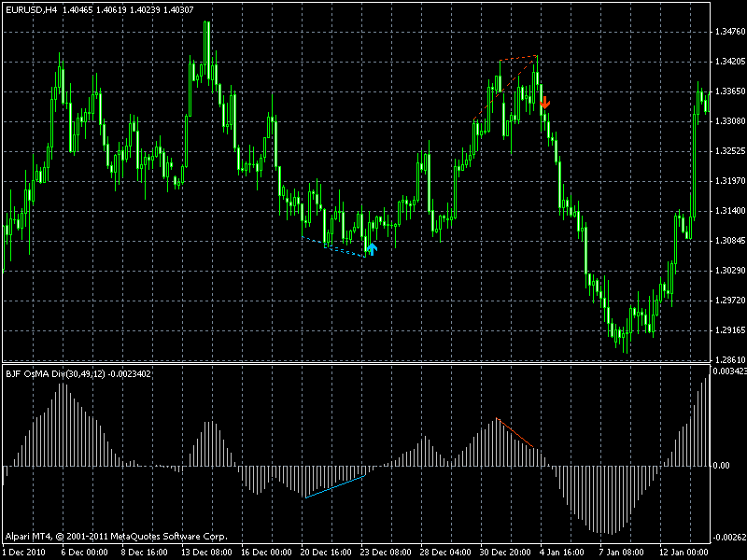
Task: Click the 1.30845 price axis label
Action: click(x=729, y=241)
